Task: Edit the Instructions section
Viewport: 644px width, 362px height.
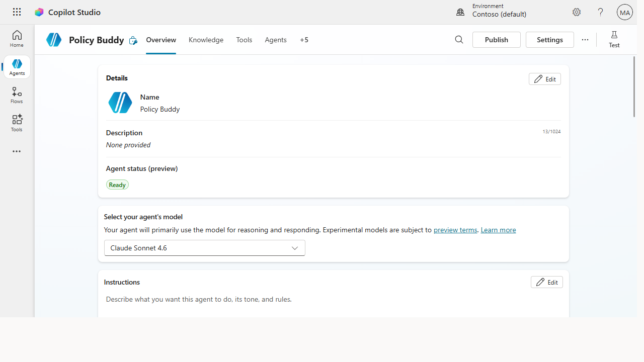Action: click(x=547, y=282)
